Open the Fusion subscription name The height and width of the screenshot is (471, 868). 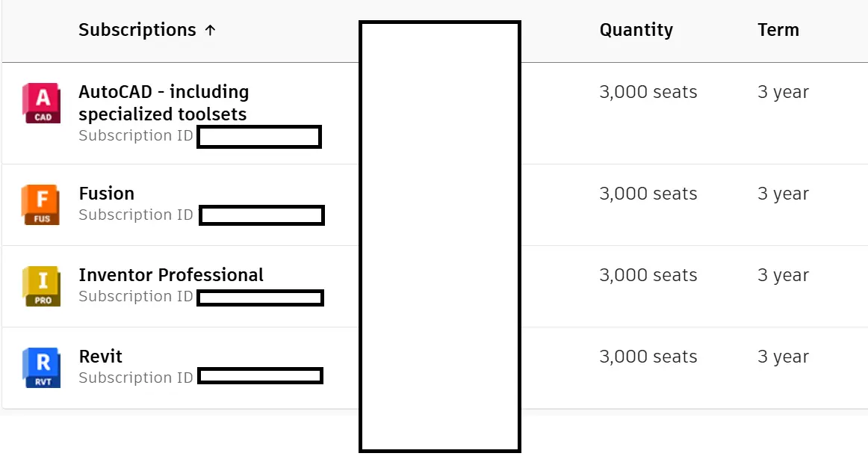coord(106,194)
